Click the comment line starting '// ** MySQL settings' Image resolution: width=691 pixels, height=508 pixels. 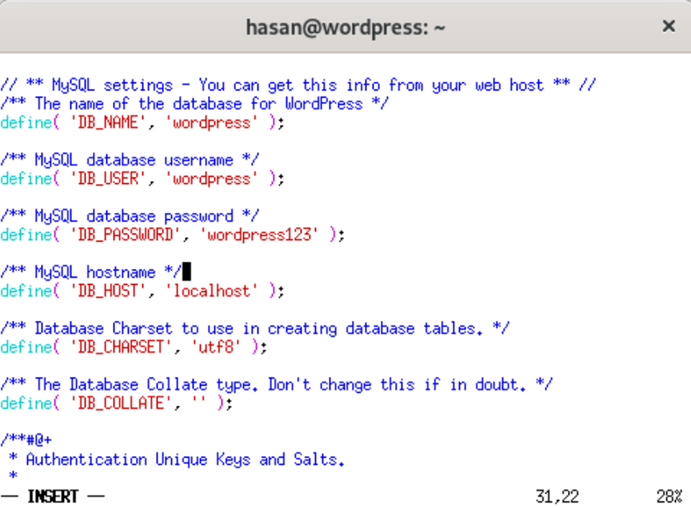coord(298,85)
